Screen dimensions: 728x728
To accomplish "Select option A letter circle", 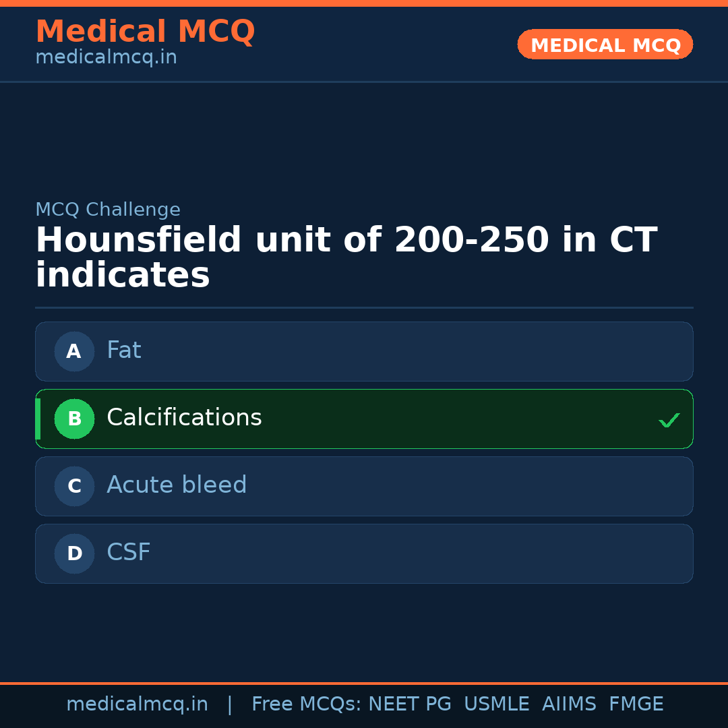I will [74, 351].
